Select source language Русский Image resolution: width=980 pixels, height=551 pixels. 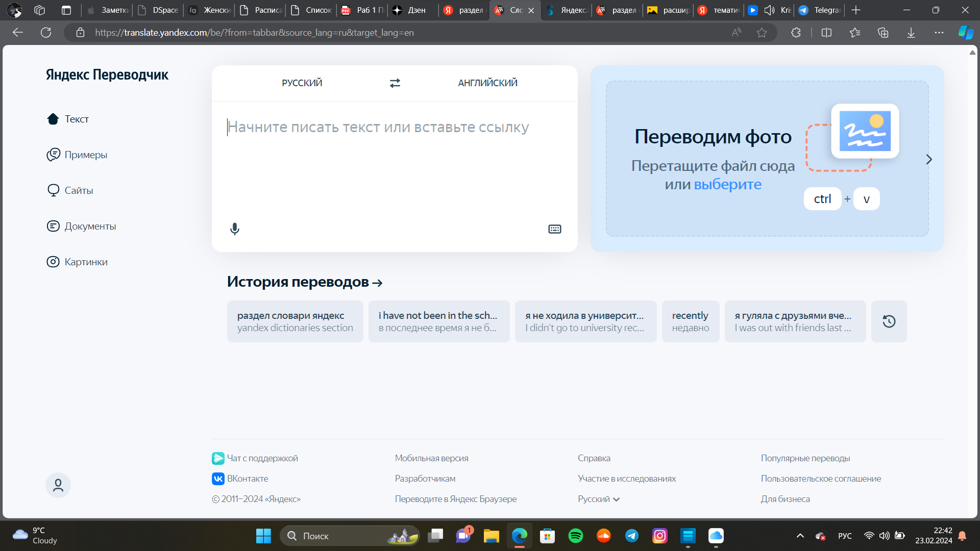pyautogui.click(x=302, y=83)
